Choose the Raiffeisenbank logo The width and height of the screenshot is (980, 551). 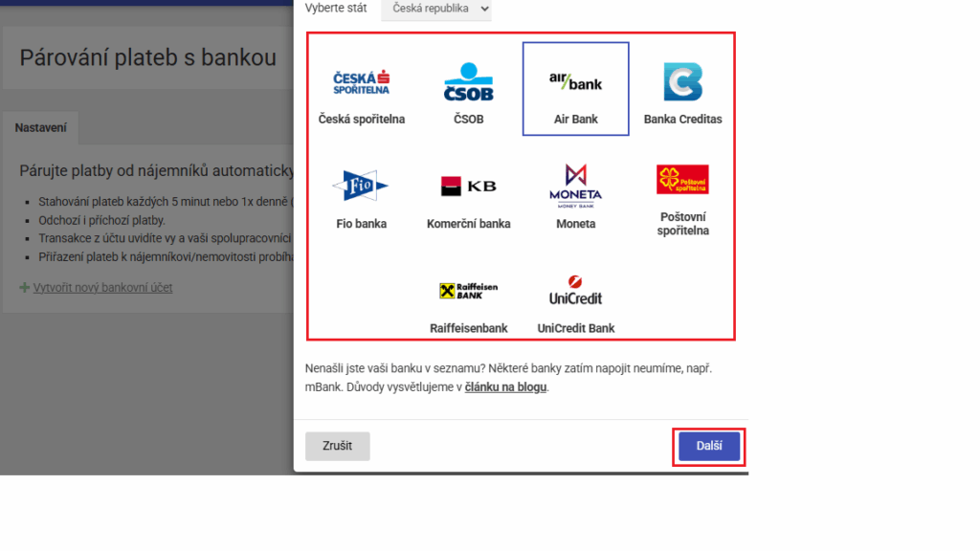click(468, 291)
